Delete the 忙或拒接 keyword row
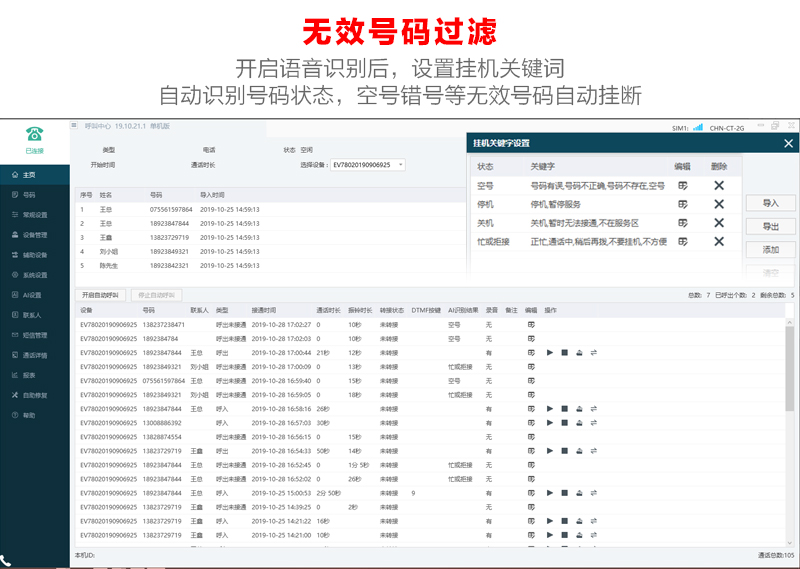 click(x=718, y=241)
